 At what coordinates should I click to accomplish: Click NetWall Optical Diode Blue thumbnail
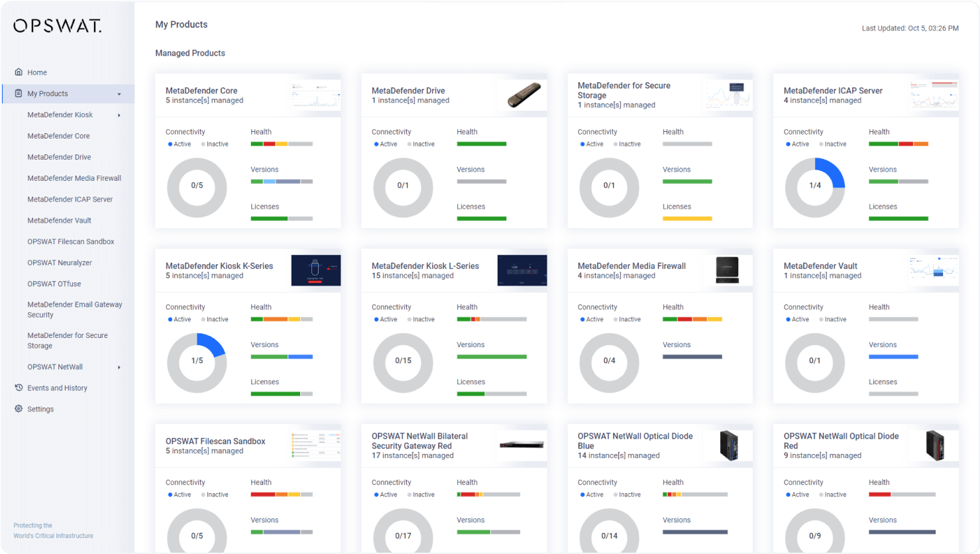tap(729, 445)
